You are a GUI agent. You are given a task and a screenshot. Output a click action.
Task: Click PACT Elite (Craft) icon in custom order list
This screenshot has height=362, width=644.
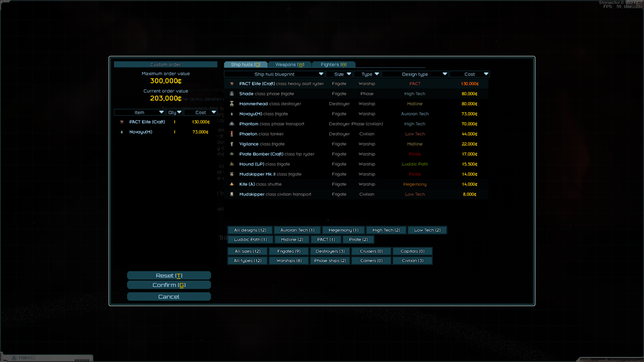(121, 122)
